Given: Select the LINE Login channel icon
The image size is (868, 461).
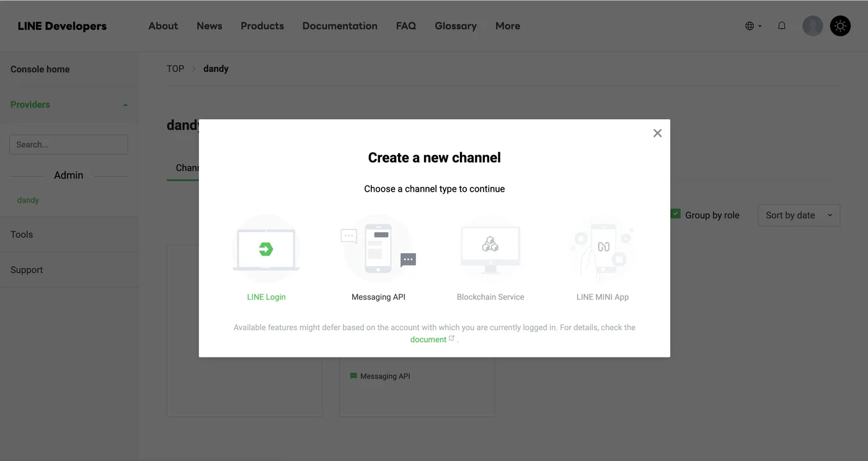Looking at the screenshot, I should [x=266, y=249].
